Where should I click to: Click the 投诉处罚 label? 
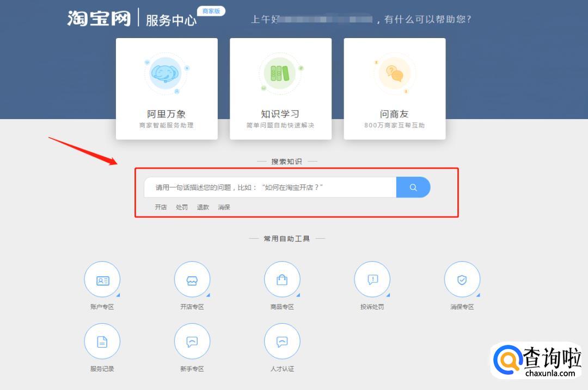pos(372,307)
